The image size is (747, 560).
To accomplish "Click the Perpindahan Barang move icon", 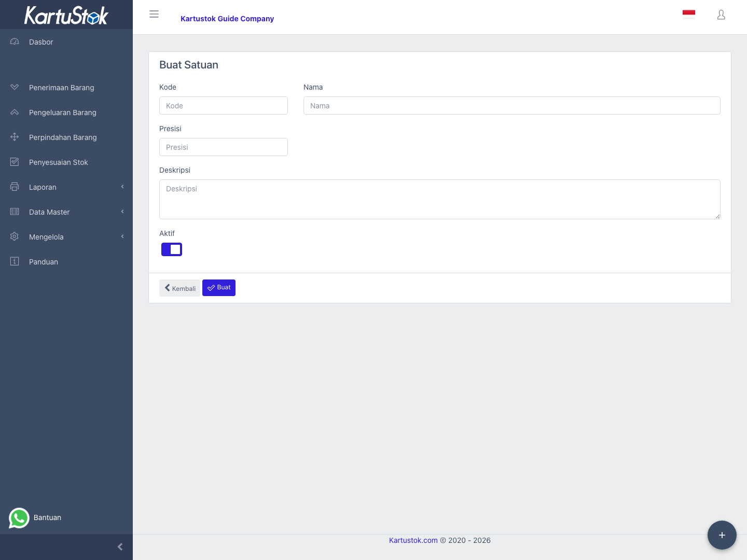I will point(15,137).
